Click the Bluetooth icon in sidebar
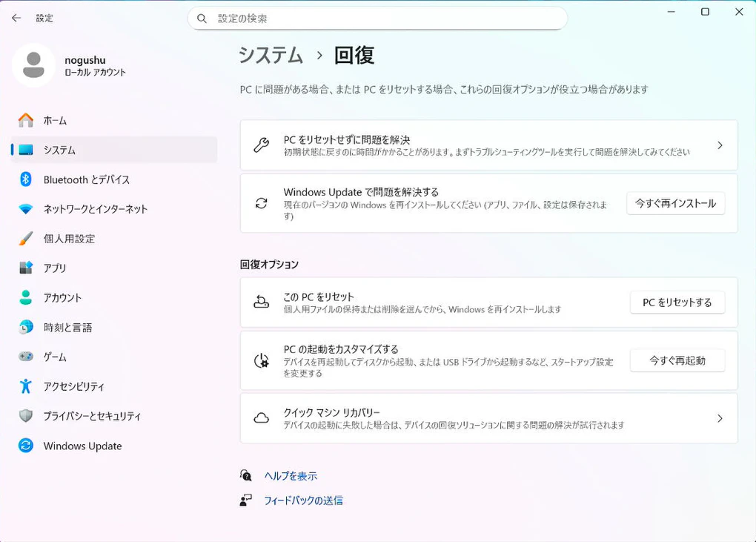Image resolution: width=756 pixels, height=542 pixels. [25, 179]
